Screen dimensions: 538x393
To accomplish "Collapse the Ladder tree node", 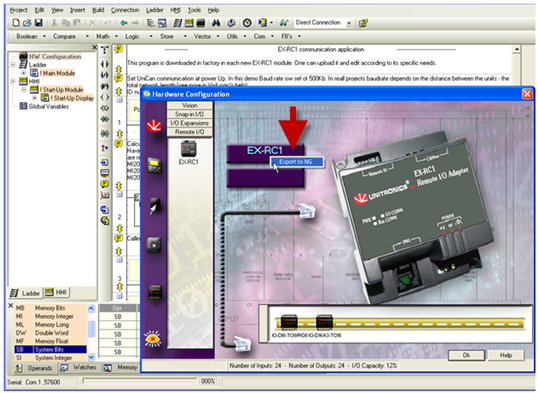I will pyautogui.click(x=13, y=65).
